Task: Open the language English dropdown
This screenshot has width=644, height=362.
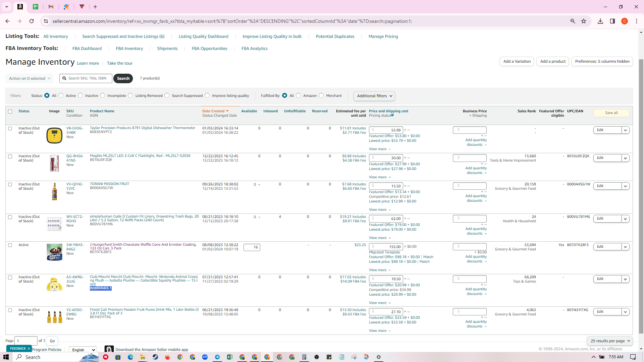Action: point(83,350)
